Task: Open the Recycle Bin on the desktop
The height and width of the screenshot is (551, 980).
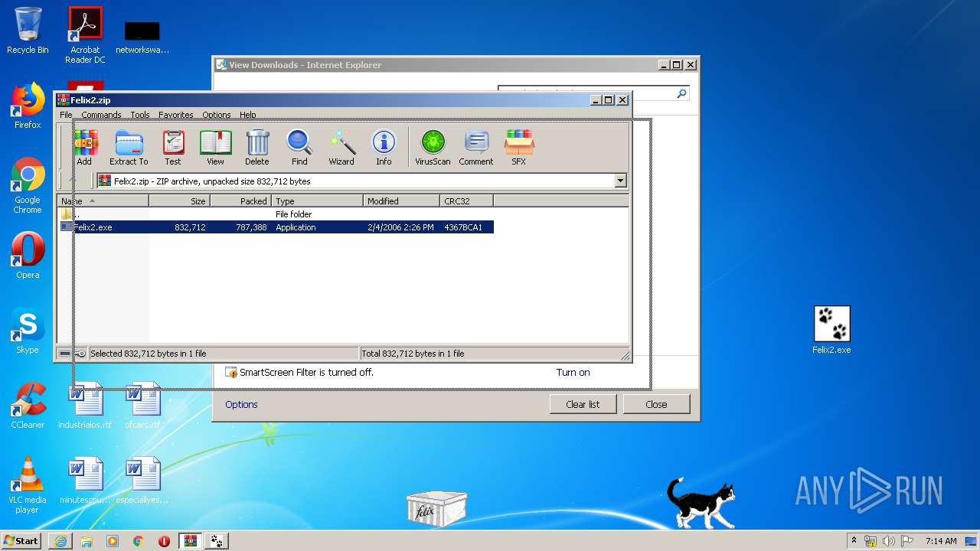Action: pos(28,31)
